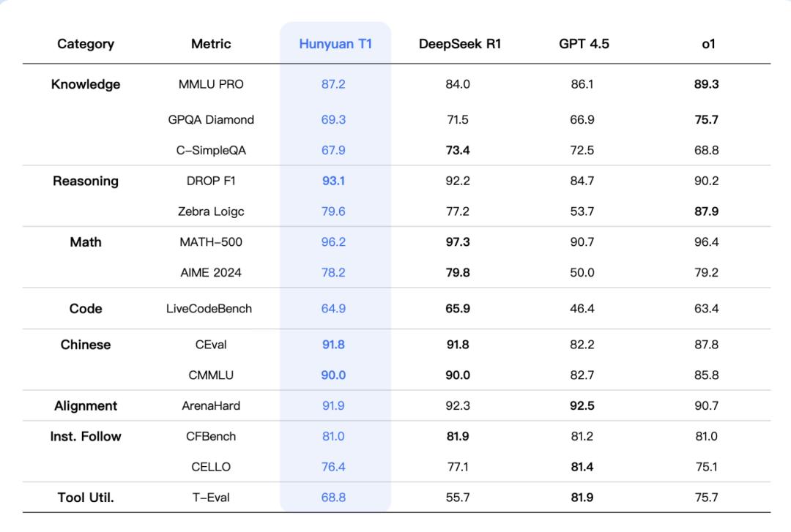Image resolution: width=791 pixels, height=532 pixels.
Task: Select the Tool Util. category label
Action: point(86,498)
